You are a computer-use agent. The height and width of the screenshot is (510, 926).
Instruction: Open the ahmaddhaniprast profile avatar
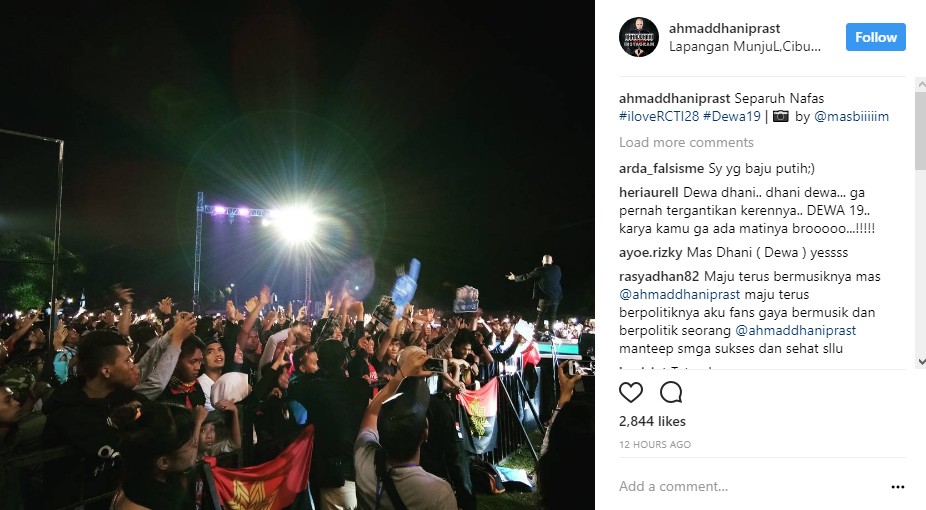tap(638, 37)
